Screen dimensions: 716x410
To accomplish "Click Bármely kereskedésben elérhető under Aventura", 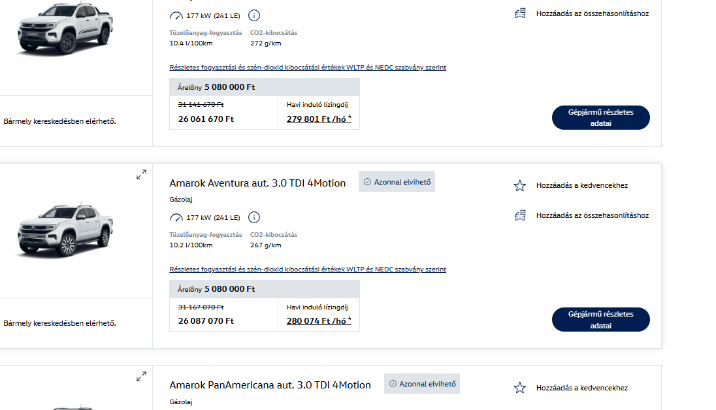I will coord(60,323).
